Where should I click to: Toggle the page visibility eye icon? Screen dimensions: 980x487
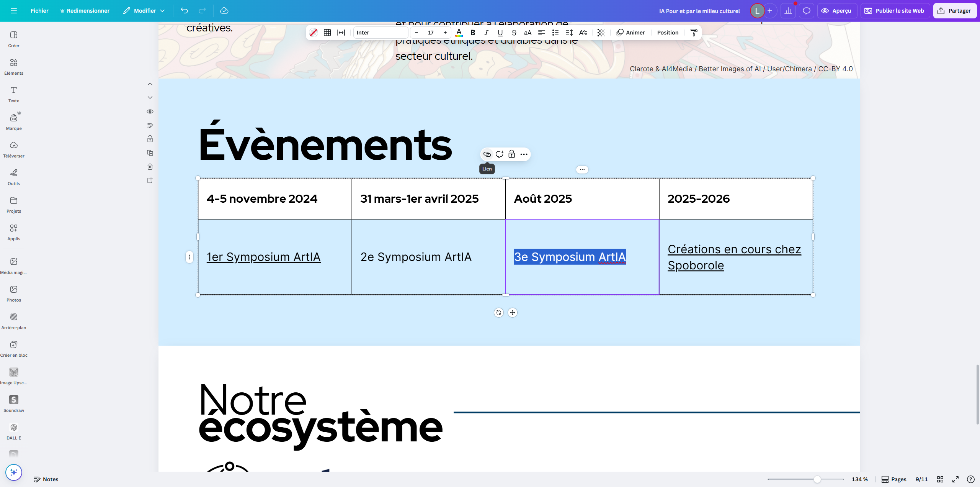point(150,112)
